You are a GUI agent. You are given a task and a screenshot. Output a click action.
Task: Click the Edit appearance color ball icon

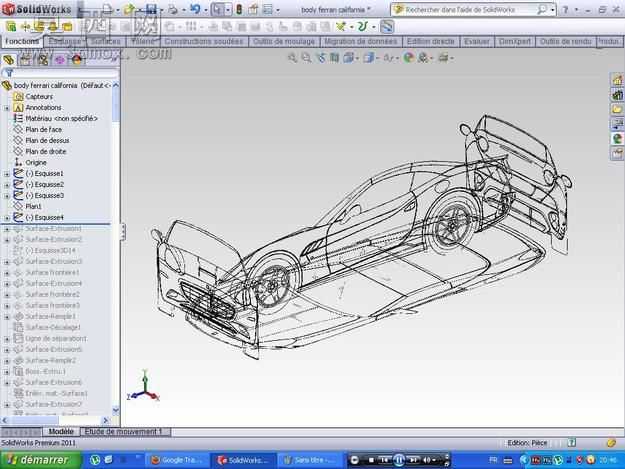[408, 58]
